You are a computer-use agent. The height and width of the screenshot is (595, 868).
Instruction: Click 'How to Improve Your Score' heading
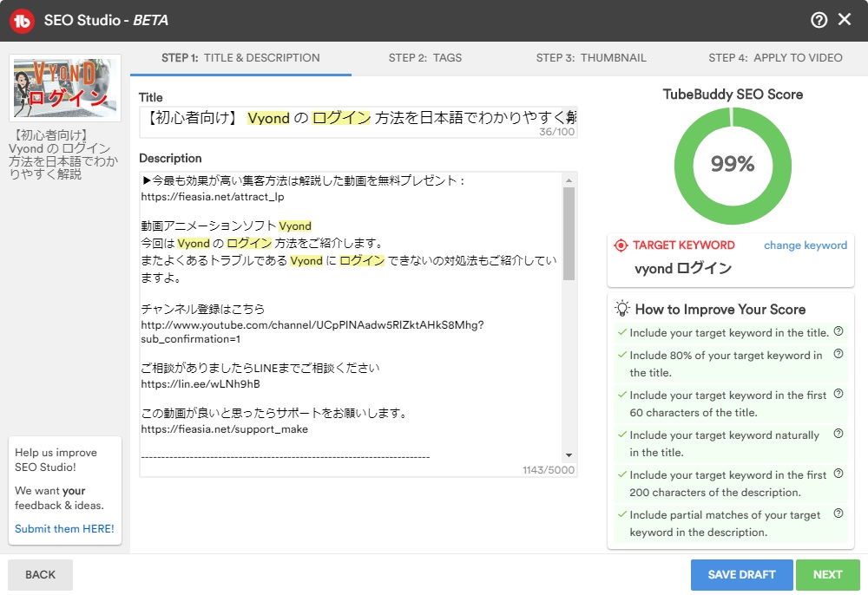720,309
